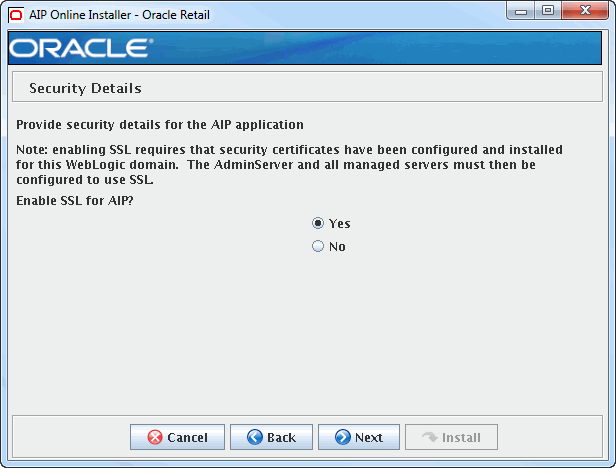Minimize the AIP Online Installer window
616x468 pixels.
click(521, 11)
